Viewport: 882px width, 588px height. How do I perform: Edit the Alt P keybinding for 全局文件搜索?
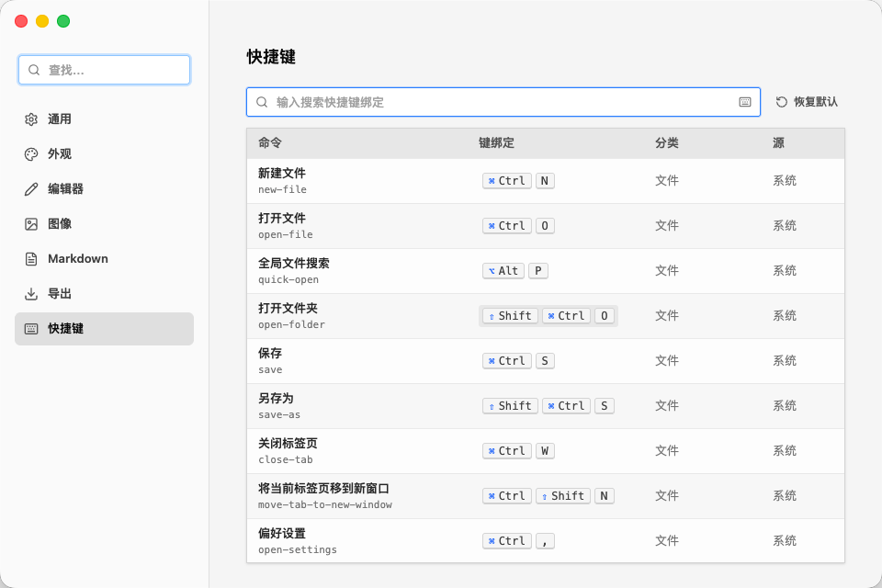[x=515, y=271]
